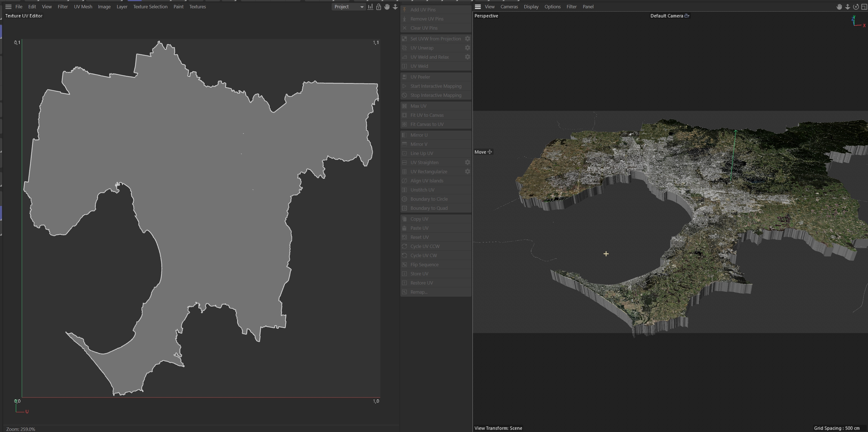Open the UV editor hamburger menu
The image size is (868, 432).
point(8,7)
